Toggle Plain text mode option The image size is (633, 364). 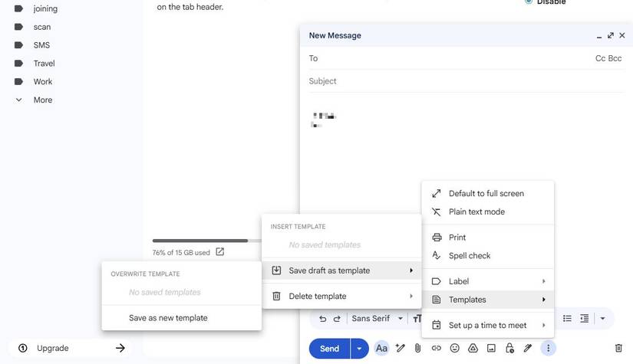(476, 212)
